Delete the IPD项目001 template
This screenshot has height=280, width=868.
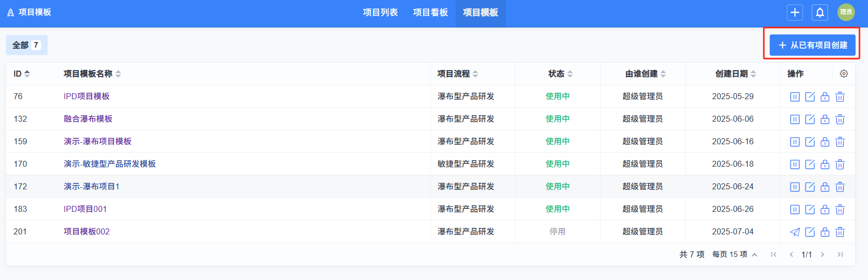click(x=840, y=209)
